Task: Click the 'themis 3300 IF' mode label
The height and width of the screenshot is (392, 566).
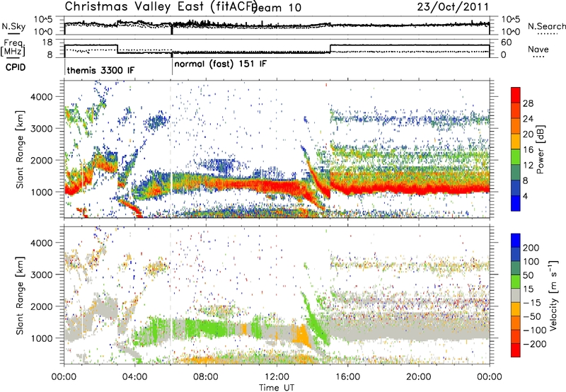Action: click(x=100, y=70)
